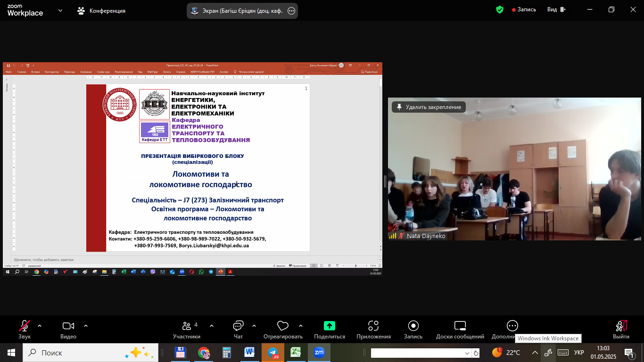The width and height of the screenshot is (644, 362).
Task: Open the Вид view layout menu
Action: (556, 9)
